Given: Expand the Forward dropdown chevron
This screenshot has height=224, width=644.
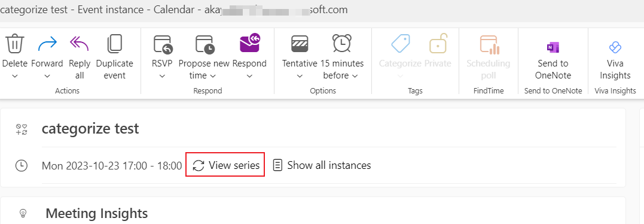Looking at the screenshot, I should tap(47, 76).
